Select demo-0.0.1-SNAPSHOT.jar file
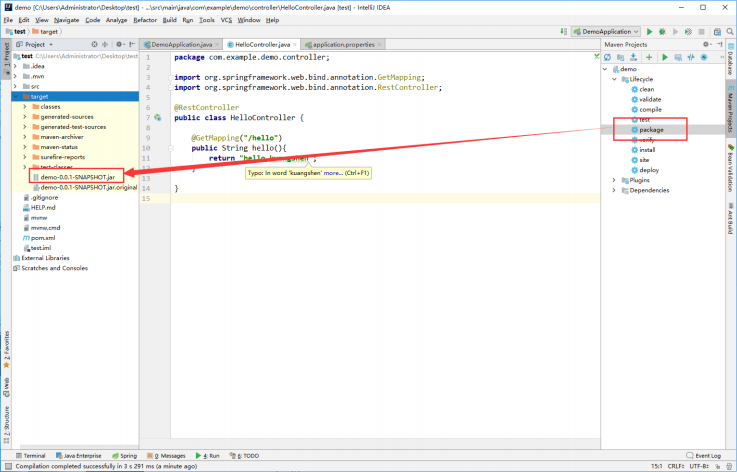The image size is (737, 472). click(x=78, y=177)
